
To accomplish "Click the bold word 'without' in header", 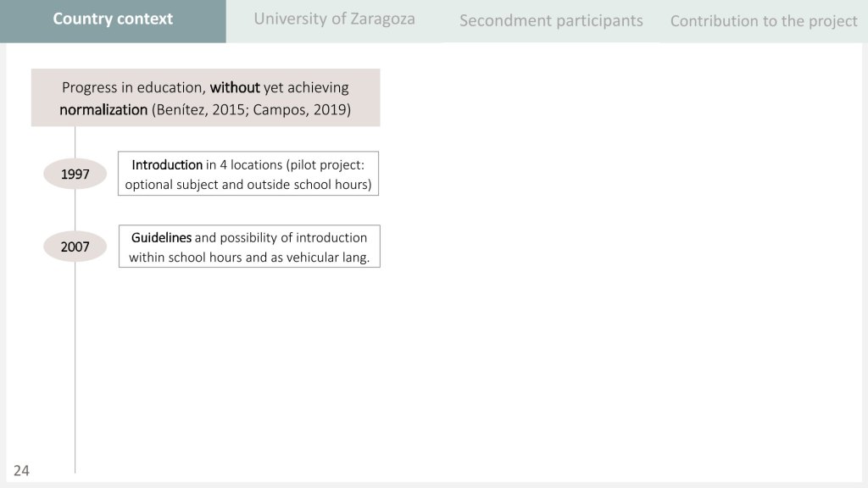I will coord(235,88).
